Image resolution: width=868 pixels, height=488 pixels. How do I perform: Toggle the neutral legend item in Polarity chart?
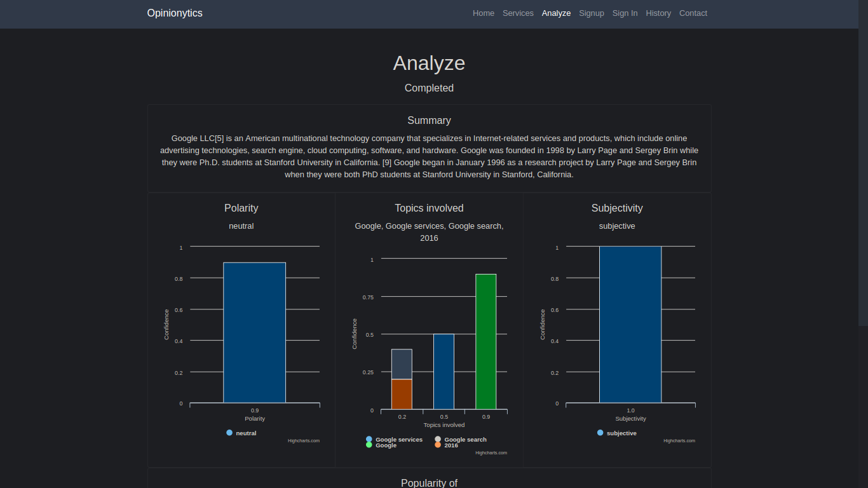pos(241,433)
